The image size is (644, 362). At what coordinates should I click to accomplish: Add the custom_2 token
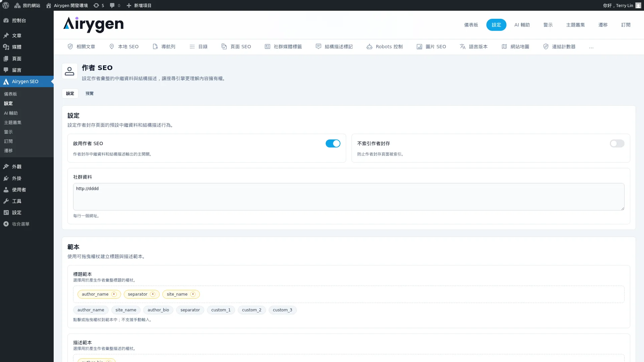coord(252,310)
